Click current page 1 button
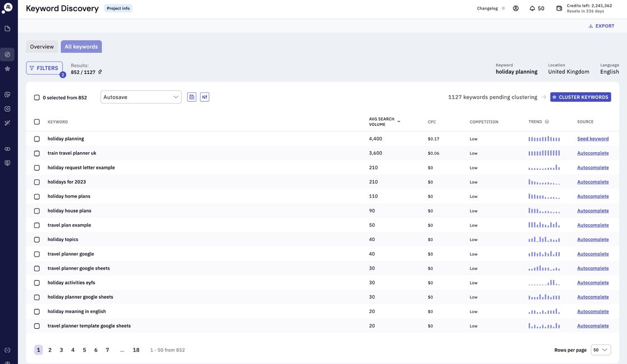627x364 pixels. (39, 350)
